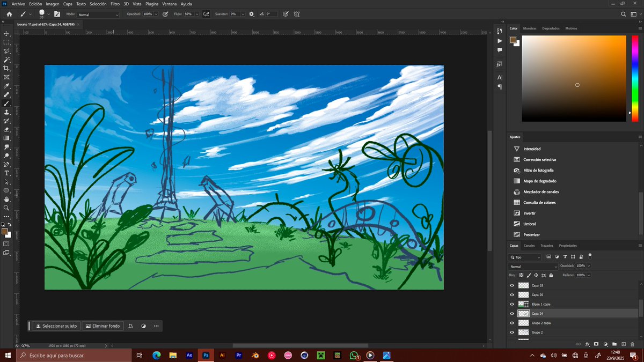The image size is (644, 362).
Task: Add a layer mask icon
Action: [596, 344]
